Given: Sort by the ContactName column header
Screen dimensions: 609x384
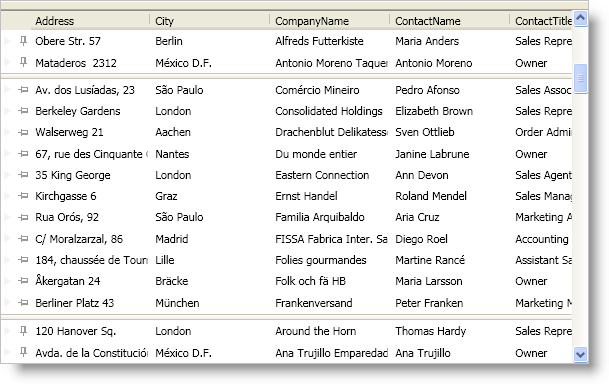Looking at the screenshot, I should (450, 21).
